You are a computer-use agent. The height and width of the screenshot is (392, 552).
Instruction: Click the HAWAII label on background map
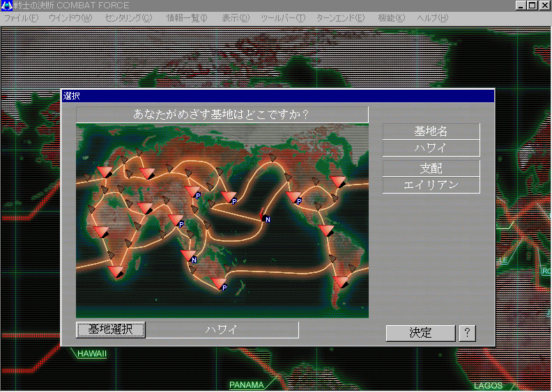tap(91, 354)
